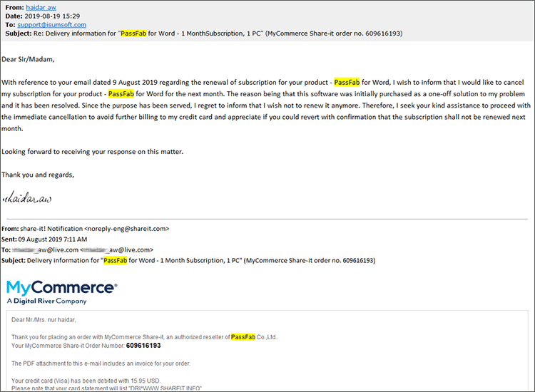The width and height of the screenshot is (535, 392).
Task: Click the date 2019-08-19 15:29
Action: click(x=52, y=16)
